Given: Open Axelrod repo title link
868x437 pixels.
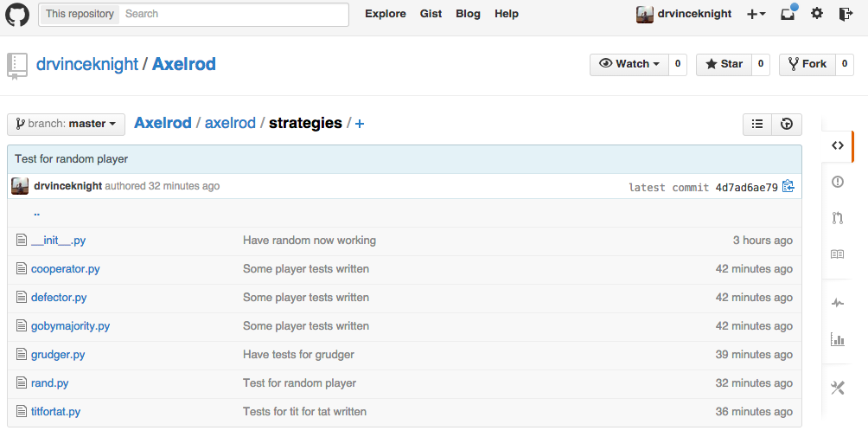Looking at the screenshot, I should (x=184, y=64).
